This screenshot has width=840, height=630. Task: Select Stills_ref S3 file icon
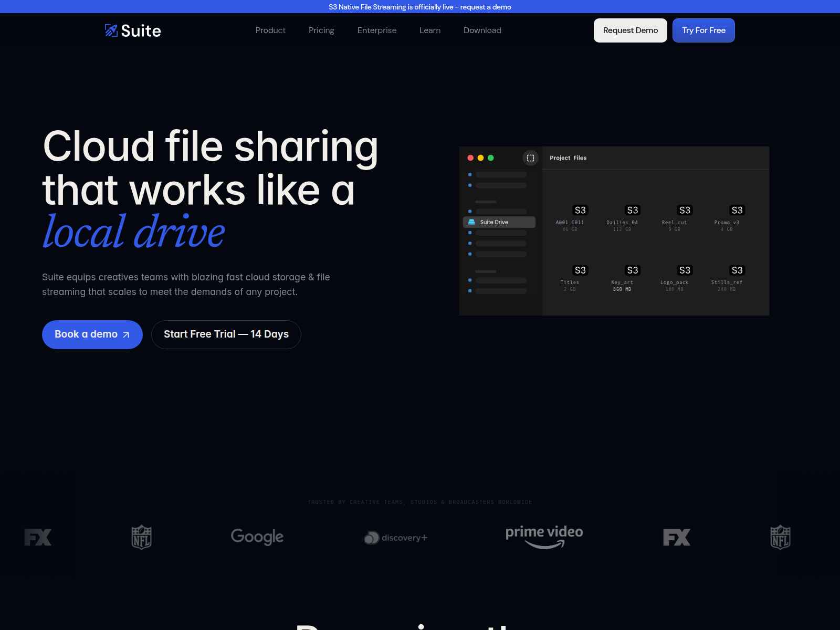click(x=737, y=270)
